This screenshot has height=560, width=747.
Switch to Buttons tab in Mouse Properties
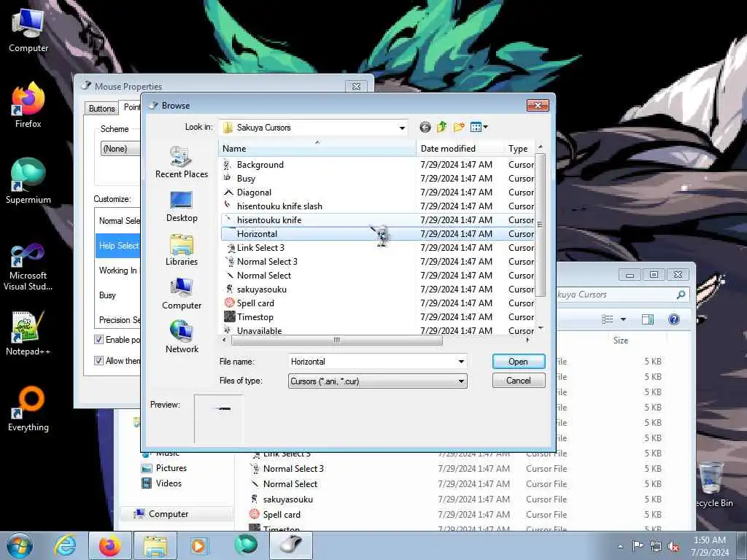click(101, 108)
